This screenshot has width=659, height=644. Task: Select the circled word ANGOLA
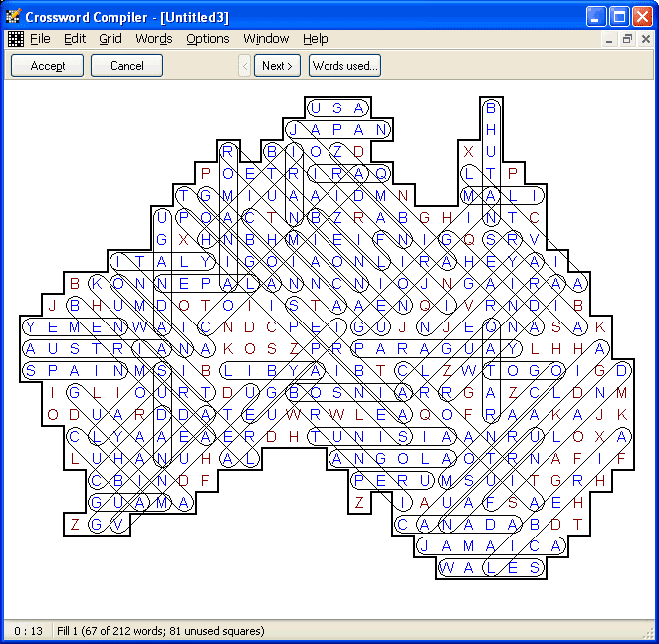[392, 458]
